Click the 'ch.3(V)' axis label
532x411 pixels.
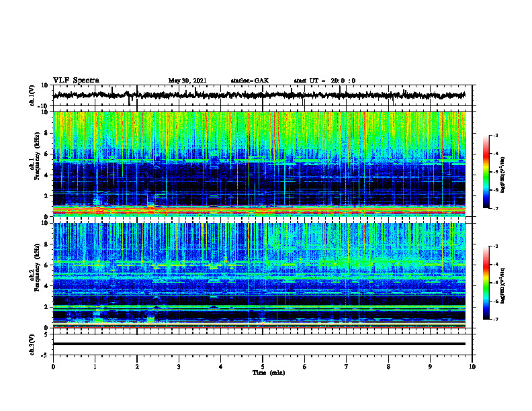click(32, 345)
